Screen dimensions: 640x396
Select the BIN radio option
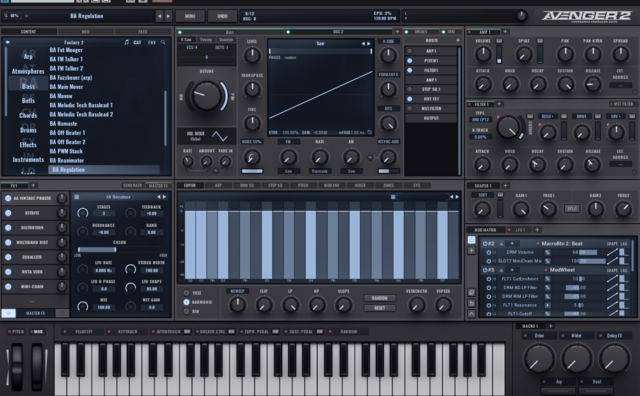186,311
